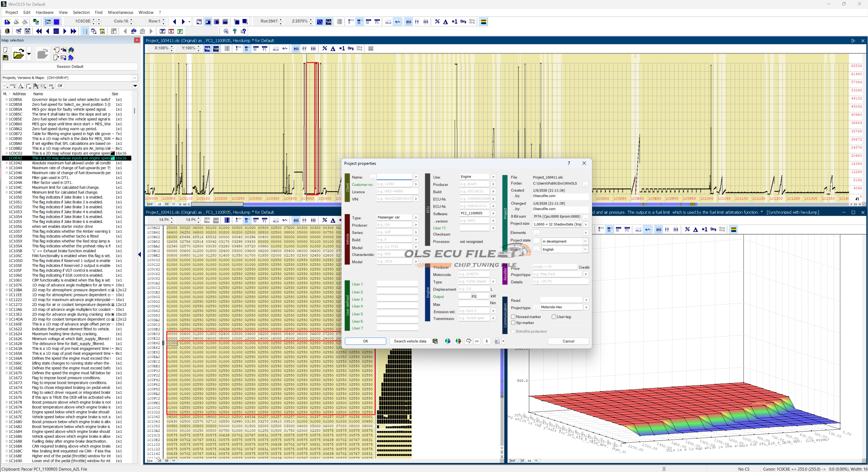Open the Project state dropdown
The width and height of the screenshot is (868, 472).
tap(585, 241)
